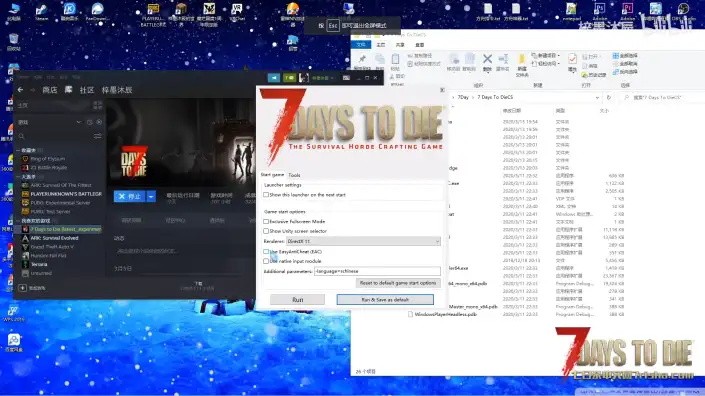Viewport: 705px width, 396px height.
Task: Enable Exclusive Fullscreen Mode checkbox
Action: click(266, 221)
